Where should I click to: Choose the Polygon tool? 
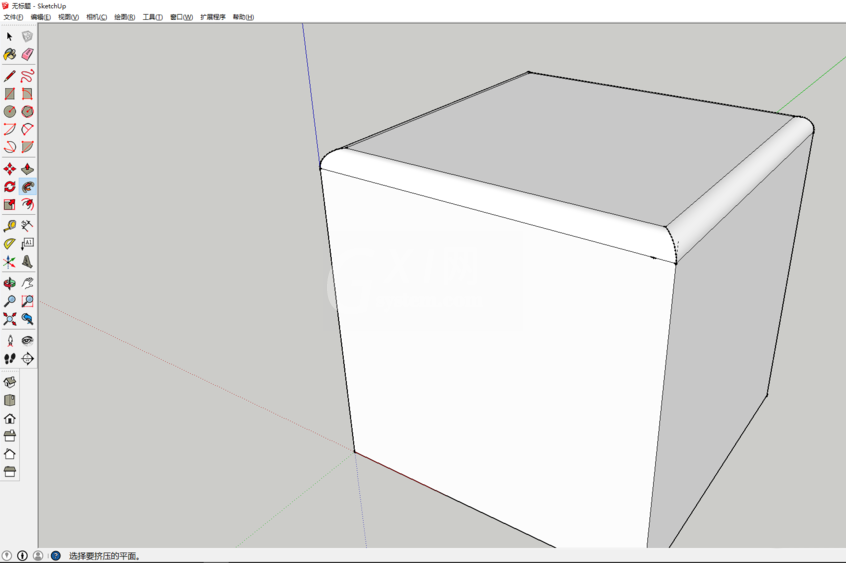click(28, 112)
